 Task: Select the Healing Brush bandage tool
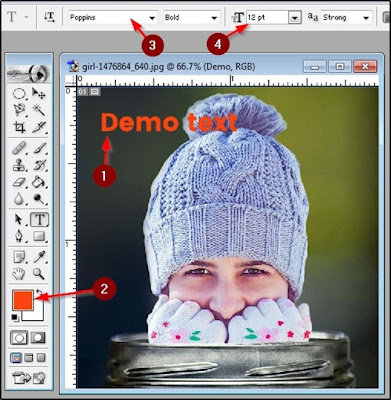(x=19, y=148)
